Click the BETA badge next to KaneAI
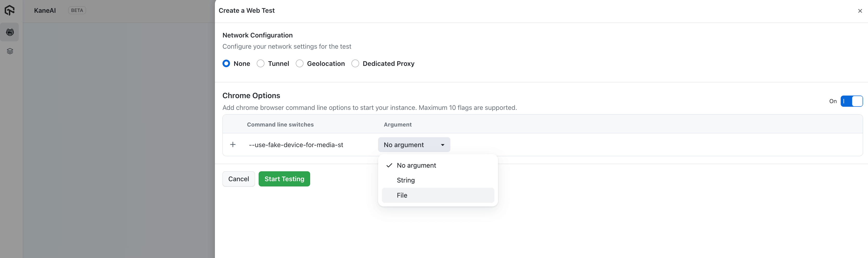This screenshot has height=258, width=868. coord(77,10)
